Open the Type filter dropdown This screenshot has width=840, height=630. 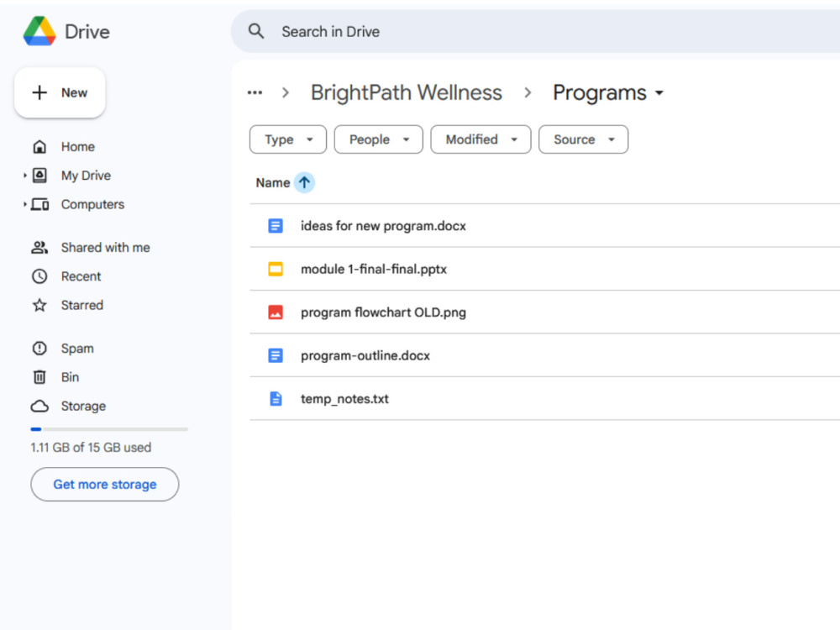coord(287,139)
